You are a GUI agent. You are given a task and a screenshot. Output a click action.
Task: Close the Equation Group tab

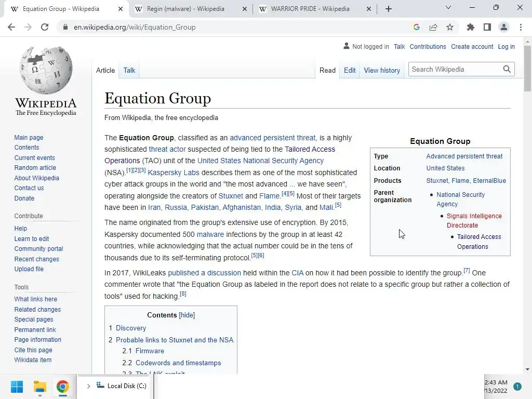coord(121,9)
